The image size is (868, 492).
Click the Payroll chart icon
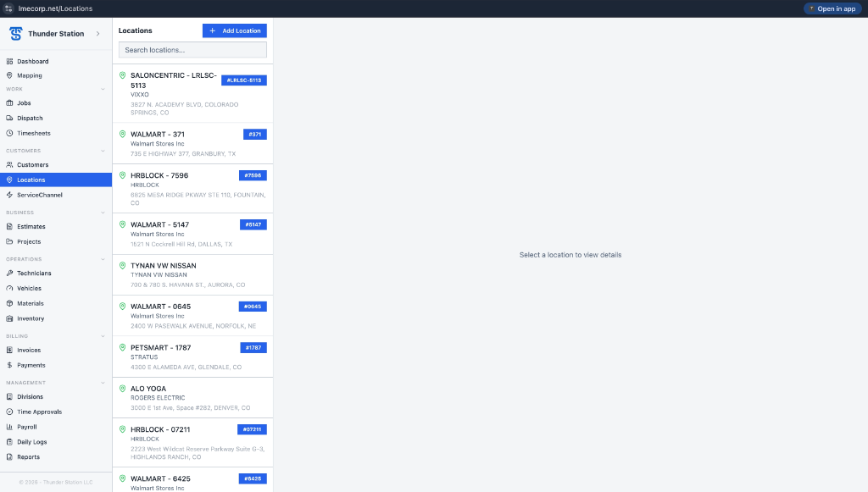(9, 427)
